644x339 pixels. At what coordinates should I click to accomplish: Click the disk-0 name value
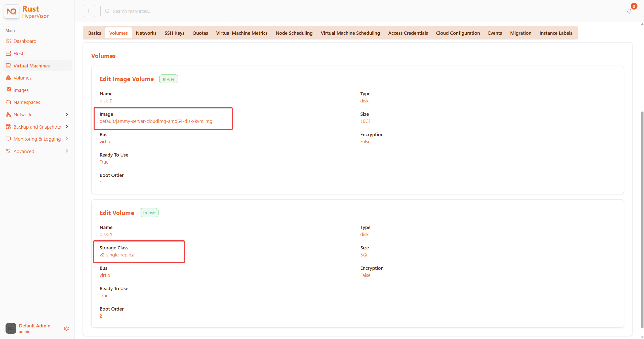click(x=106, y=101)
